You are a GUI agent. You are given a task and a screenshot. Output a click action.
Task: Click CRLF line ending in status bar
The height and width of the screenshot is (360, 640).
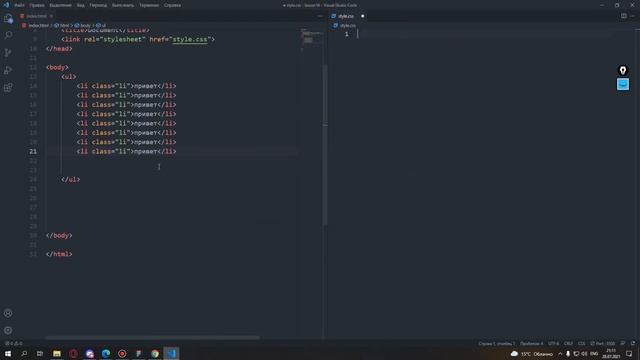point(568,343)
